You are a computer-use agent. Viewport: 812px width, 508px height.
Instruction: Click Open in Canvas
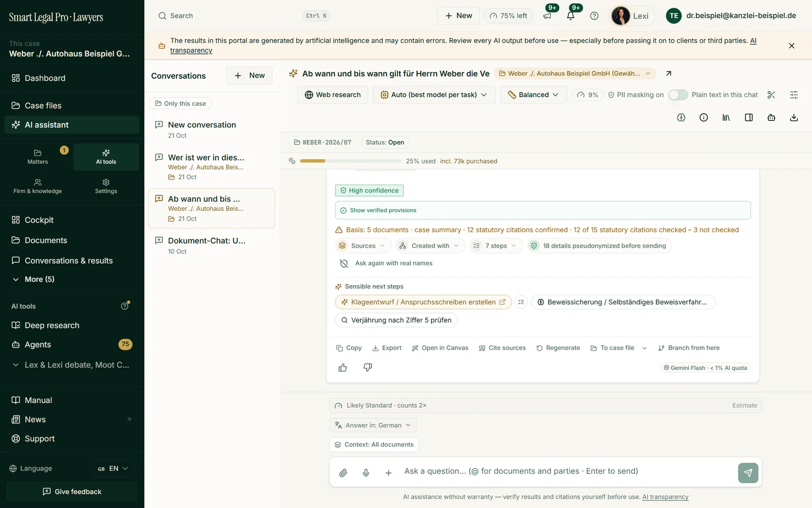point(440,348)
